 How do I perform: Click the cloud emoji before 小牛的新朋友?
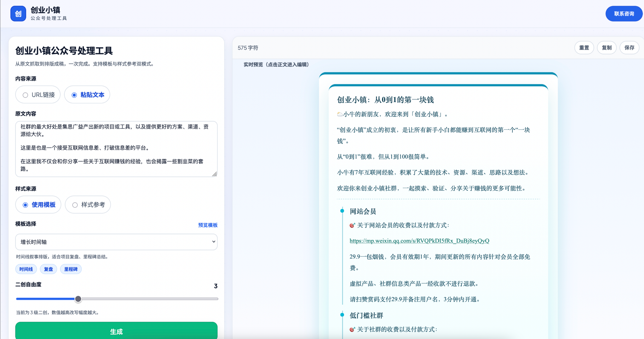(x=340, y=115)
